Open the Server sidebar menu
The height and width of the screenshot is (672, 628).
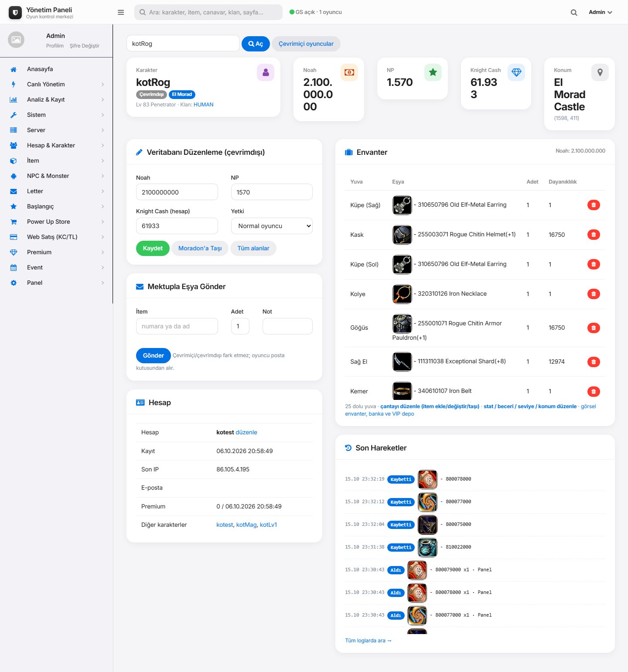click(56, 130)
